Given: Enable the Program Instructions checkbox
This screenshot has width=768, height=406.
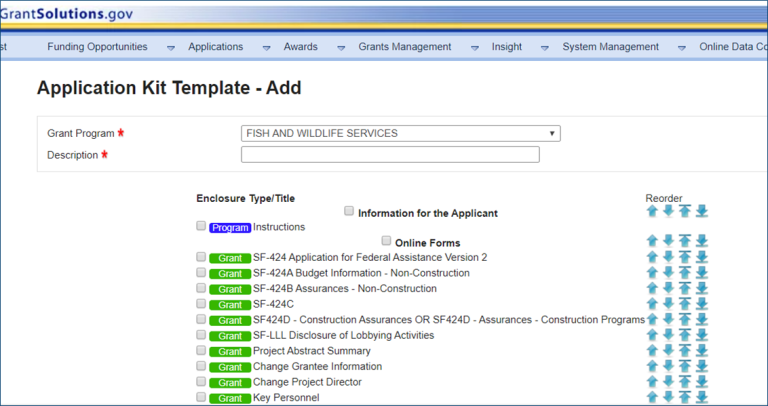Looking at the screenshot, I should 201,226.
